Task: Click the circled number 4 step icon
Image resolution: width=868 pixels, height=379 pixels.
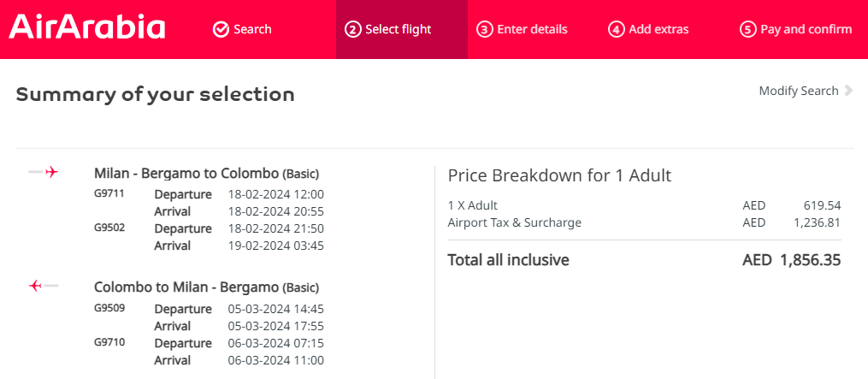Action: pyautogui.click(x=616, y=29)
